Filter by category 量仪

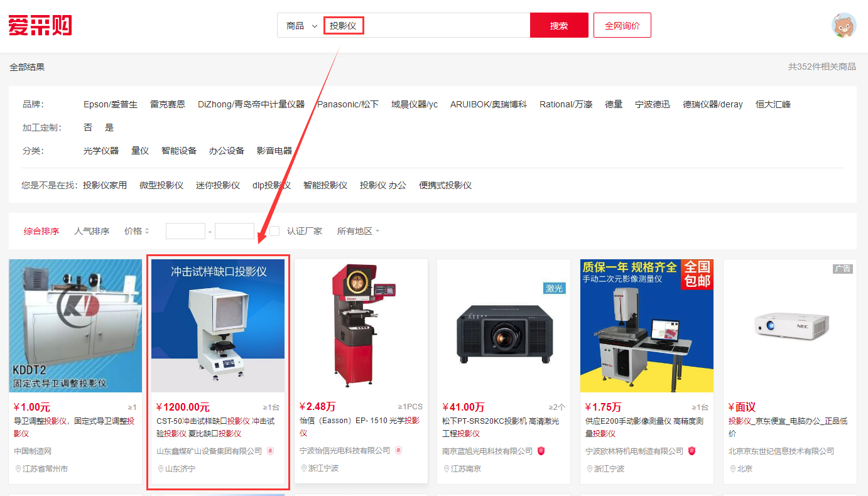click(140, 151)
